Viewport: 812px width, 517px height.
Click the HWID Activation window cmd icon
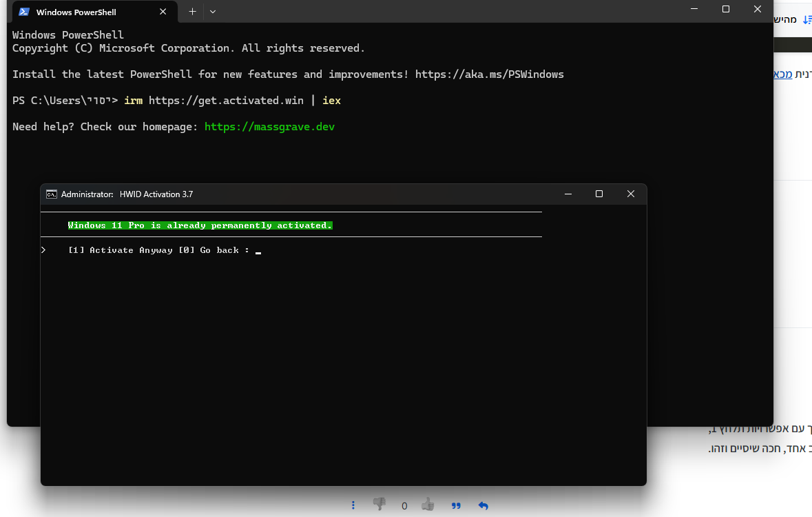pos(52,194)
